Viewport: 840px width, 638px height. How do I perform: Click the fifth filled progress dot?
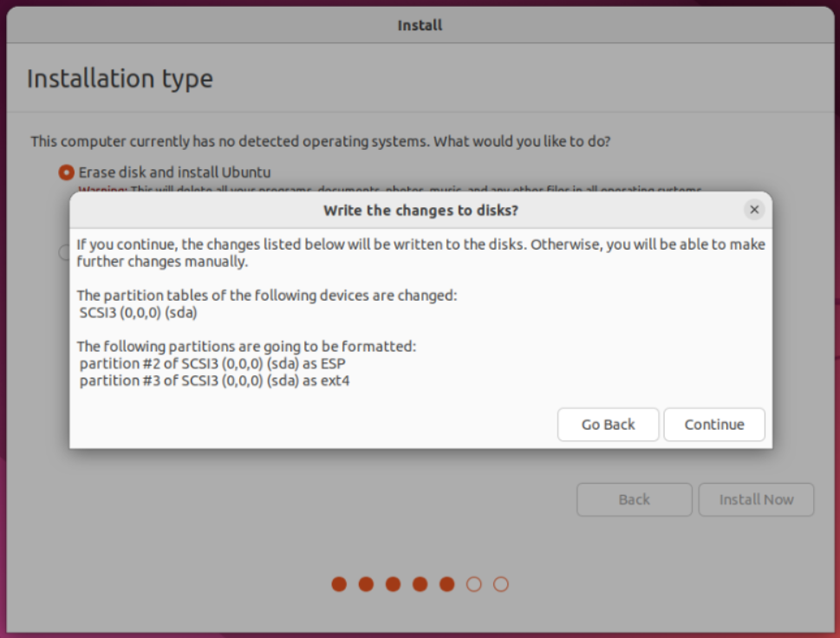tap(446, 584)
